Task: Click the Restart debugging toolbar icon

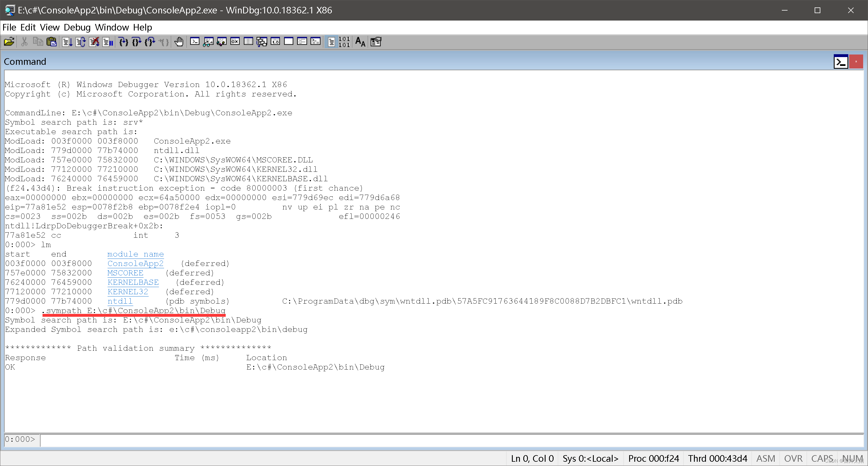Action: pyautogui.click(x=80, y=42)
